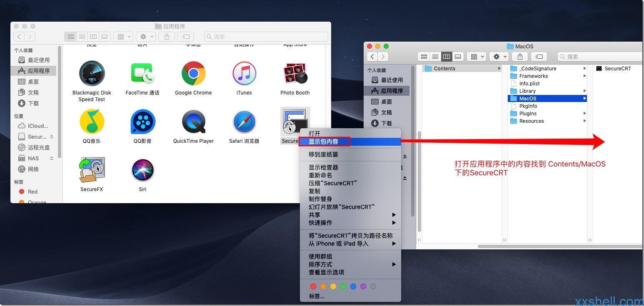Viewport: 644px width, 306px height.
Task: Select the SecureCRT executable file
Action: point(619,69)
